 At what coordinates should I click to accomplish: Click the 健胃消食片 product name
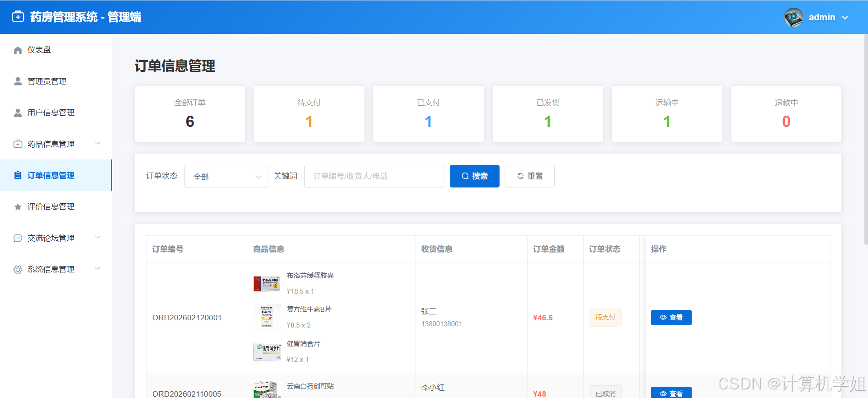point(303,343)
